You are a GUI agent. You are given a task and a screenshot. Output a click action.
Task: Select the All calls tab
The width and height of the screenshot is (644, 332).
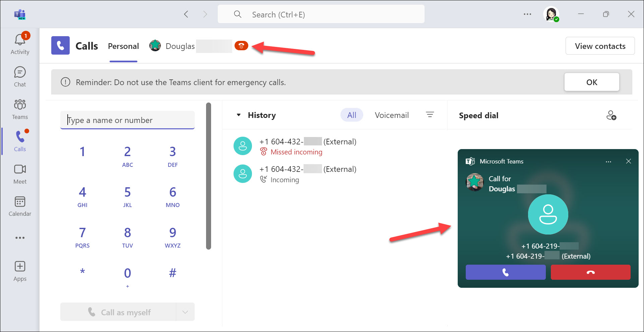[x=351, y=115]
